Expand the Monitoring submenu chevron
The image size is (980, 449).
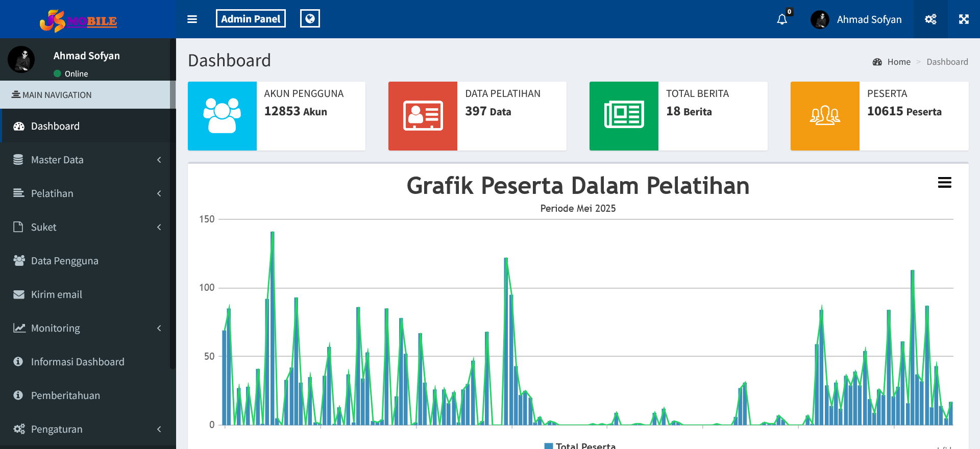[159, 328]
